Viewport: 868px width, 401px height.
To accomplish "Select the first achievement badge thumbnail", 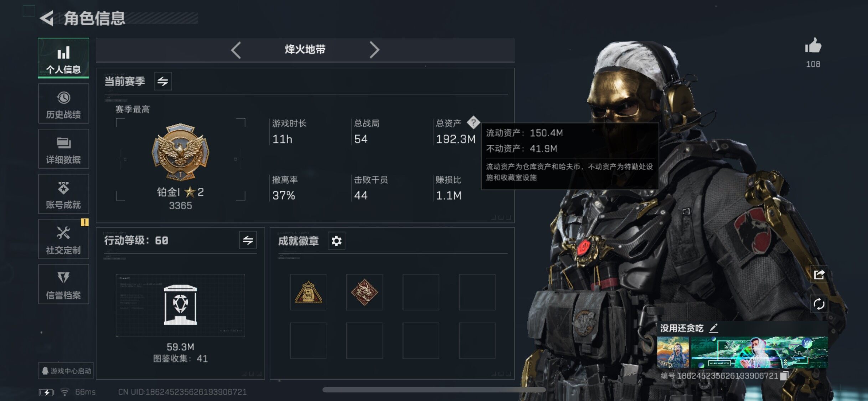I will pyautogui.click(x=308, y=292).
